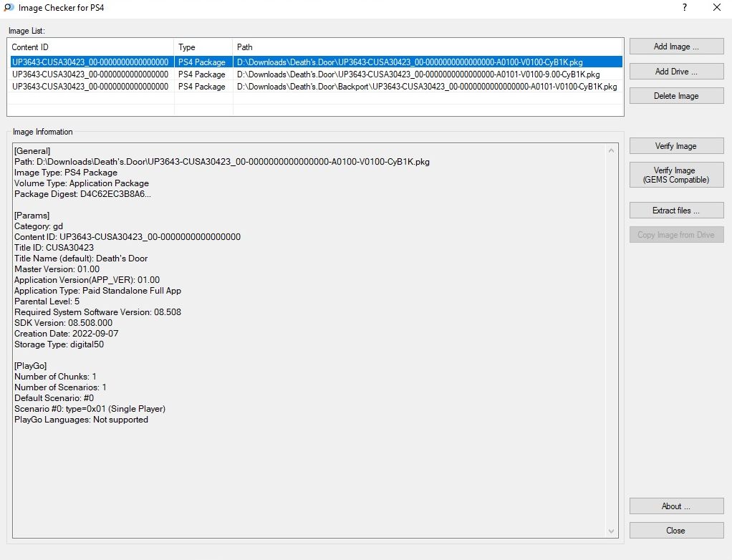Click the Close button at bottom

coord(676,531)
